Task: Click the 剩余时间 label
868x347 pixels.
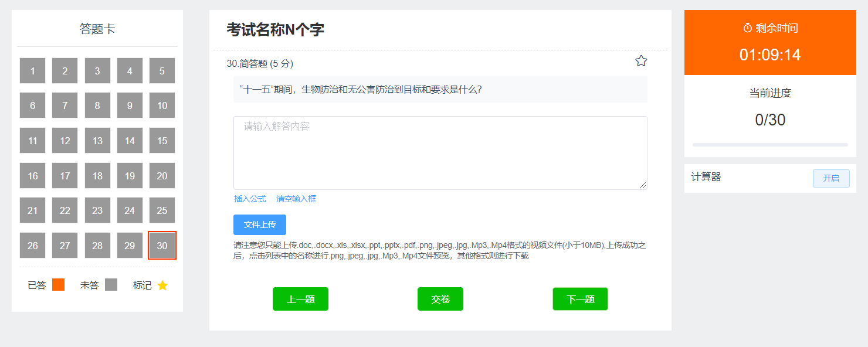Action: pos(777,28)
